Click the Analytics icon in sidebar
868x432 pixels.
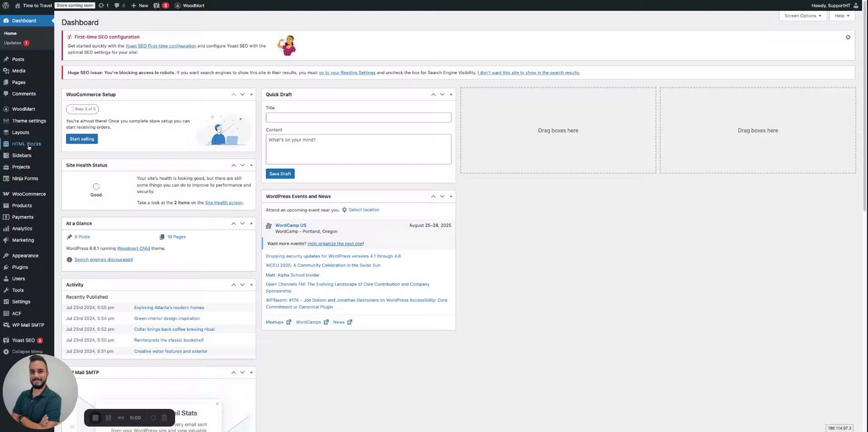pyautogui.click(x=6, y=228)
